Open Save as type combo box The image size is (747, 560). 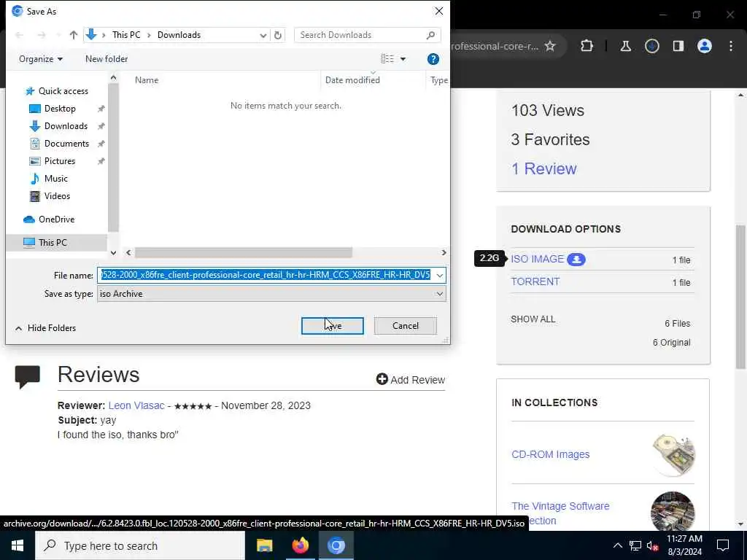271,294
